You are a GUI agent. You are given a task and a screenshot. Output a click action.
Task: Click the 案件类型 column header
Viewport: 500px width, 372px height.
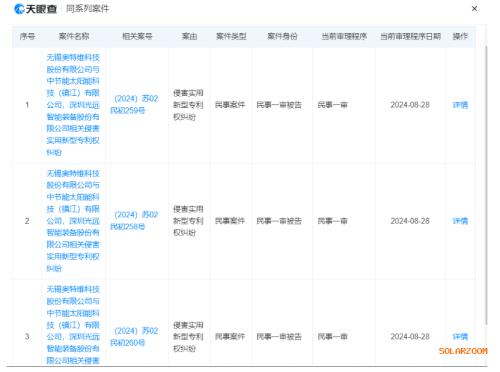pyautogui.click(x=231, y=36)
